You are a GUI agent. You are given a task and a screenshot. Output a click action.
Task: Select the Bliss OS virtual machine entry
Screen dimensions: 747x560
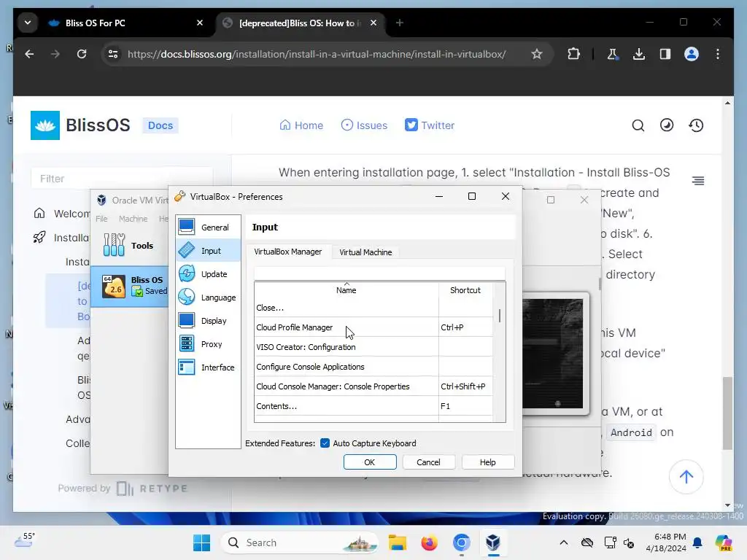(x=130, y=286)
